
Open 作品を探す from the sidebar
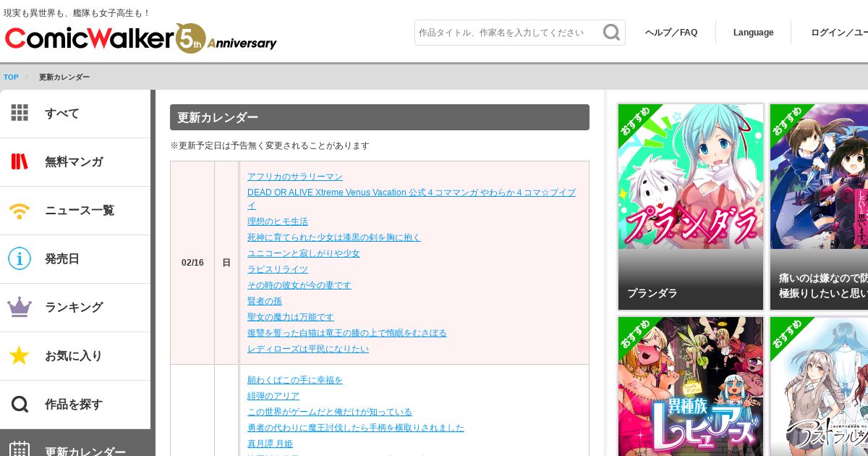tap(75, 405)
